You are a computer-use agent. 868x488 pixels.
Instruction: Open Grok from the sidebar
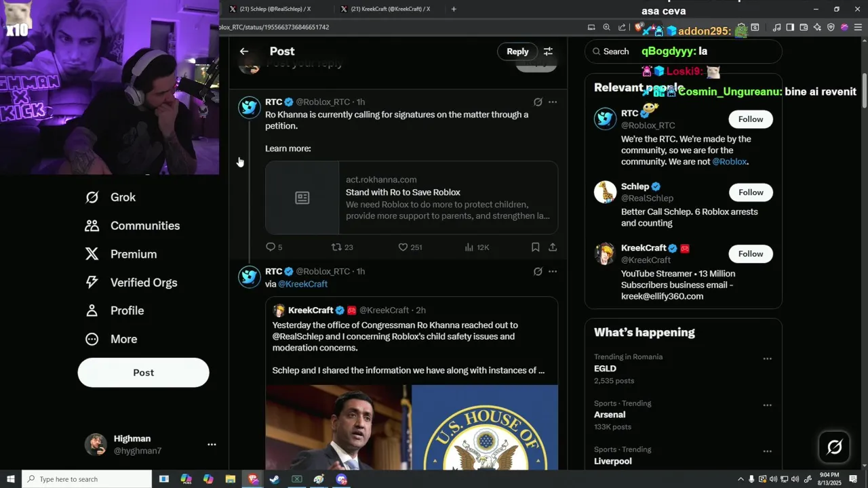(111, 197)
